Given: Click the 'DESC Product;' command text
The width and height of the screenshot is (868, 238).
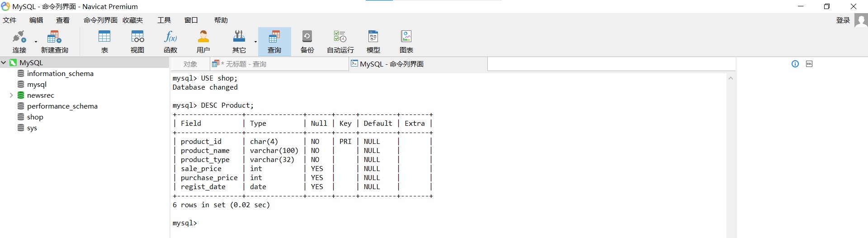Looking at the screenshot, I should pos(227,105).
